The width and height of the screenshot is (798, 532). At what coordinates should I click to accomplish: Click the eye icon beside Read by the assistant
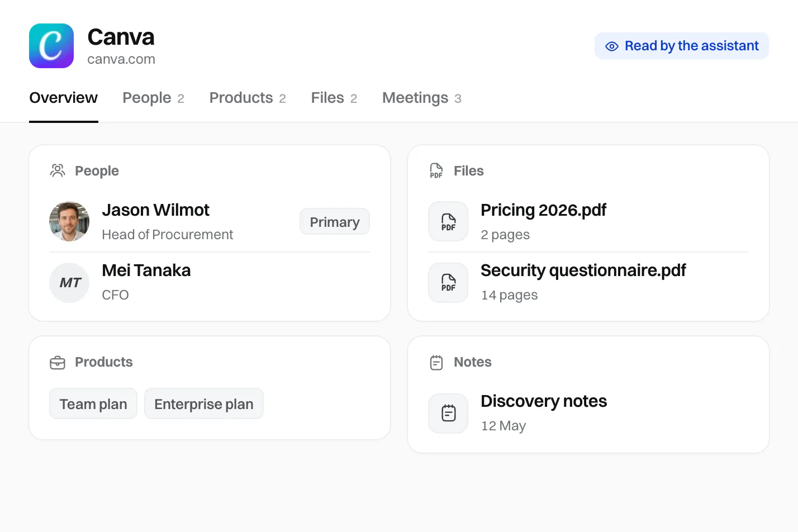[x=612, y=46]
